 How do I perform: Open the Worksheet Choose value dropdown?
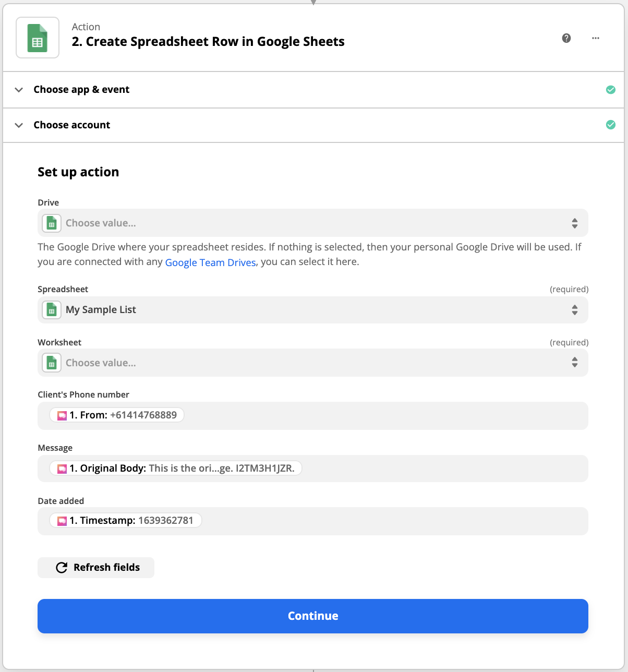313,363
